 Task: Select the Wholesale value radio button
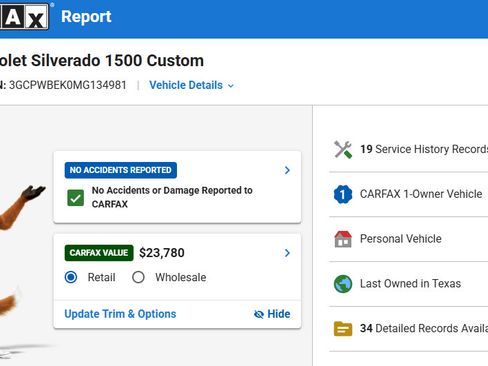pos(138,277)
